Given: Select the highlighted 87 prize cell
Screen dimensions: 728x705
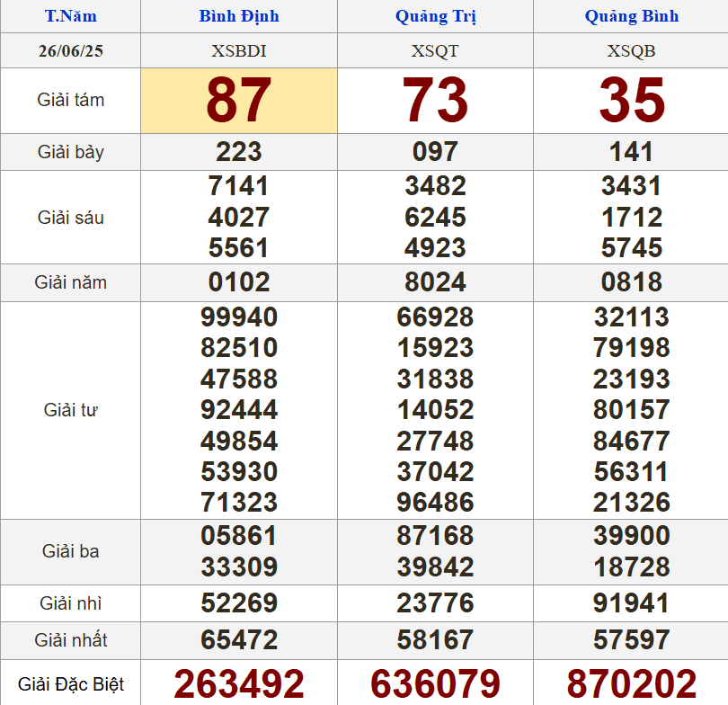Looking at the screenshot, I should point(239,100).
